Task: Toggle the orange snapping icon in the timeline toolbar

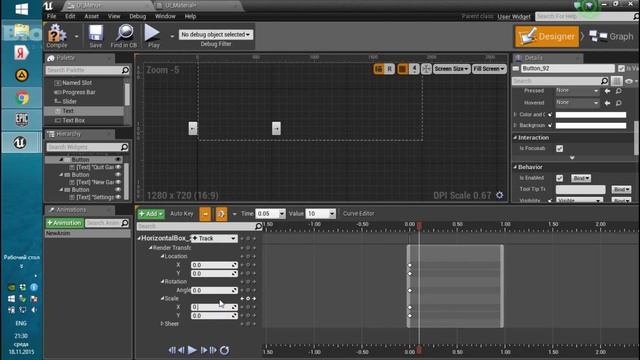Action: pyautogui.click(x=221, y=213)
